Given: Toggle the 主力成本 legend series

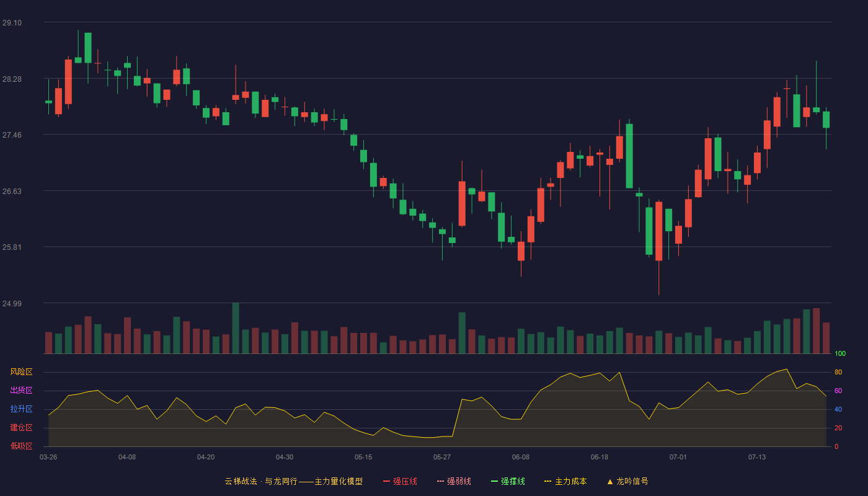Looking at the screenshot, I should (565, 481).
